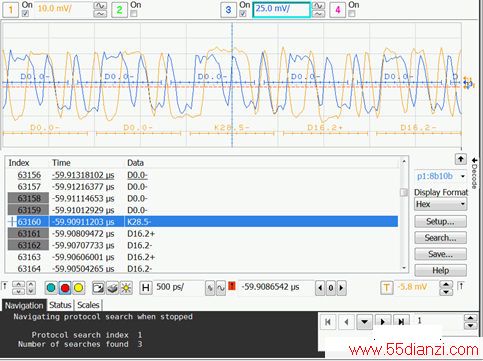Click the channel 3 25.0 mV scale field
The image size is (483, 361).
point(281,10)
